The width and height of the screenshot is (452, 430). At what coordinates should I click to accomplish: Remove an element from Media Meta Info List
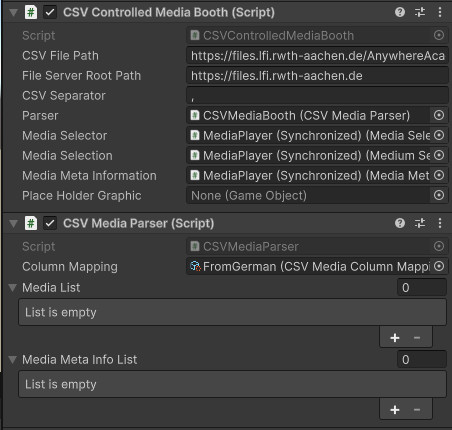click(417, 410)
